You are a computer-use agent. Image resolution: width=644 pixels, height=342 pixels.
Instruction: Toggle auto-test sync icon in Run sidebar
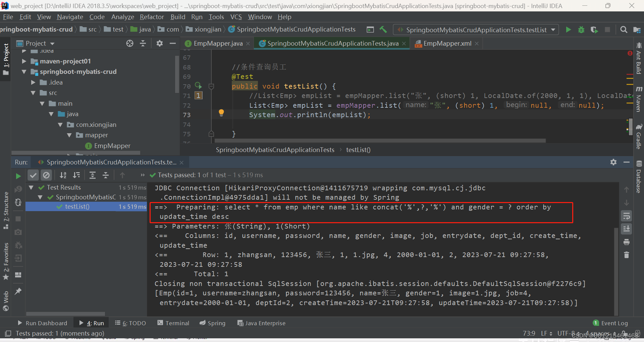(18, 202)
